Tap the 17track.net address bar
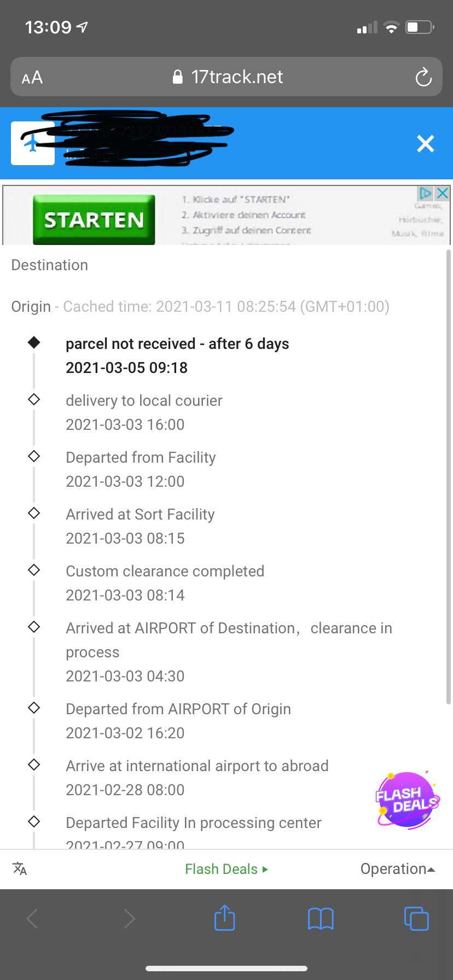The image size is (453, 980). coord(226,77)
